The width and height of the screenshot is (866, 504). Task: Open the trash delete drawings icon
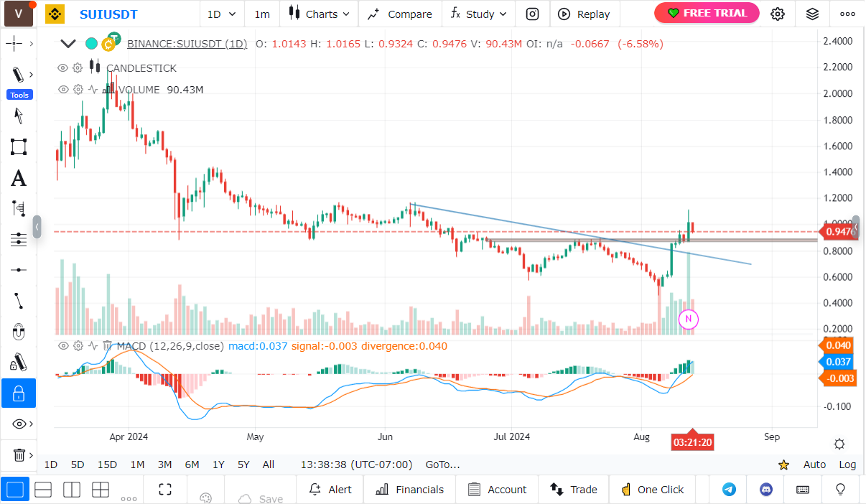point(19,455)
